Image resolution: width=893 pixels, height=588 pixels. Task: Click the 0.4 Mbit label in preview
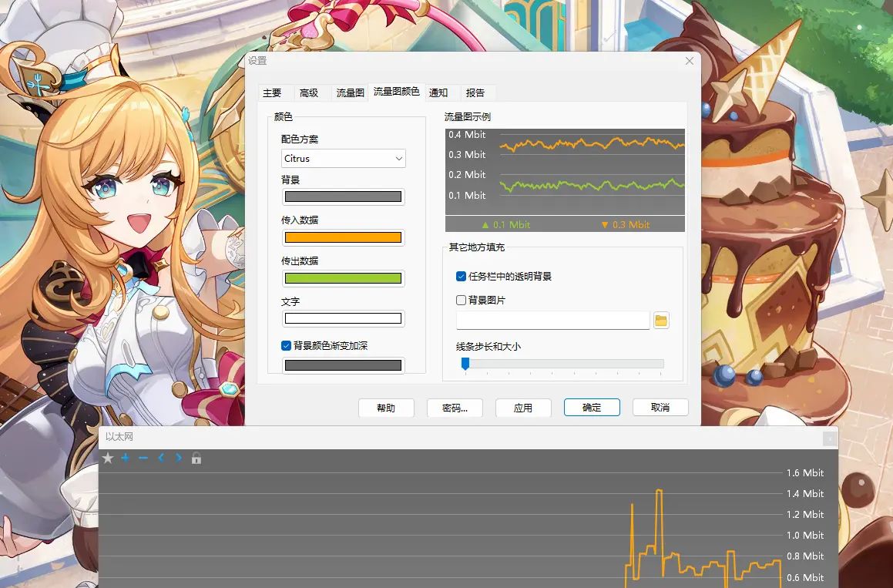467,134
